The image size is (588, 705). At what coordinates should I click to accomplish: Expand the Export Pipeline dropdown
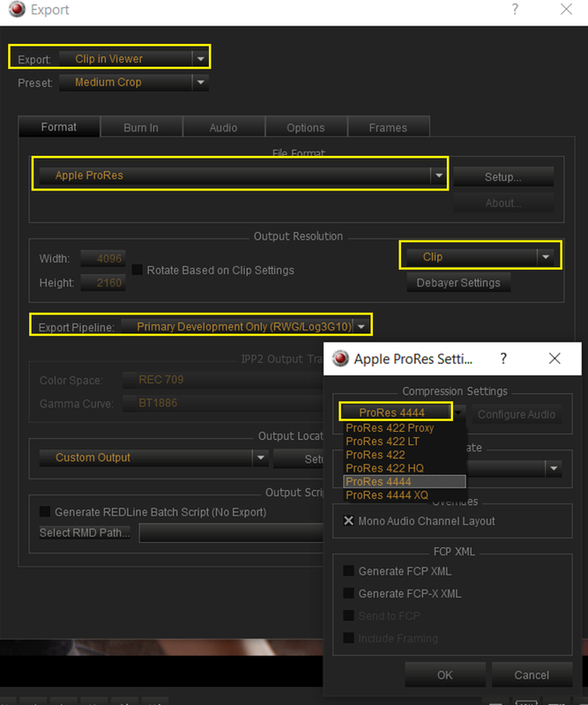(x=245, y=326)
